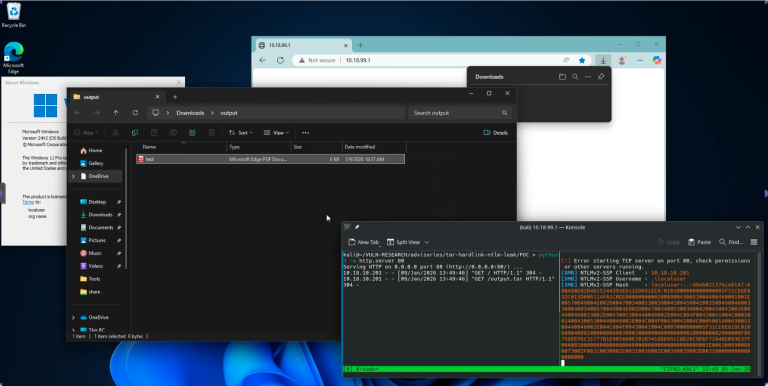Open downloads folder icon in Downloads panel
The image size is (768, 386).
coord(562,77)
